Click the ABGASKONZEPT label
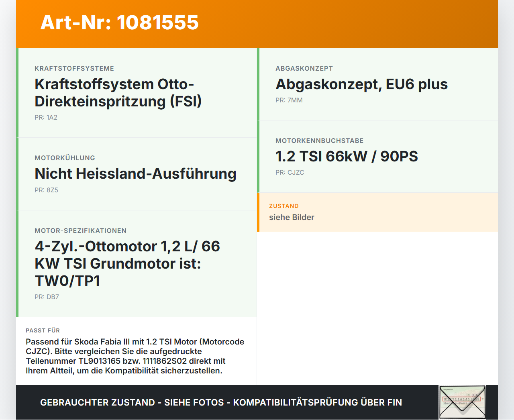The height and width of the screenshot is (420, 514). [304, 69]
